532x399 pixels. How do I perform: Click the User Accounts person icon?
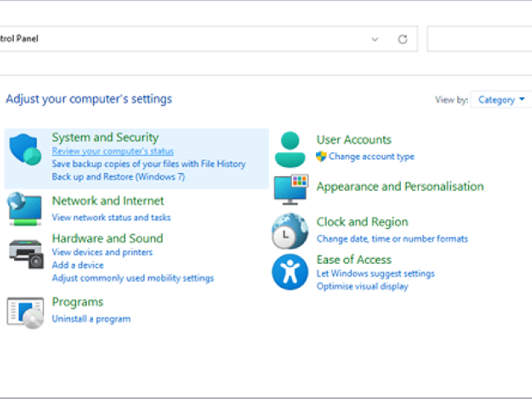(290, 150)
